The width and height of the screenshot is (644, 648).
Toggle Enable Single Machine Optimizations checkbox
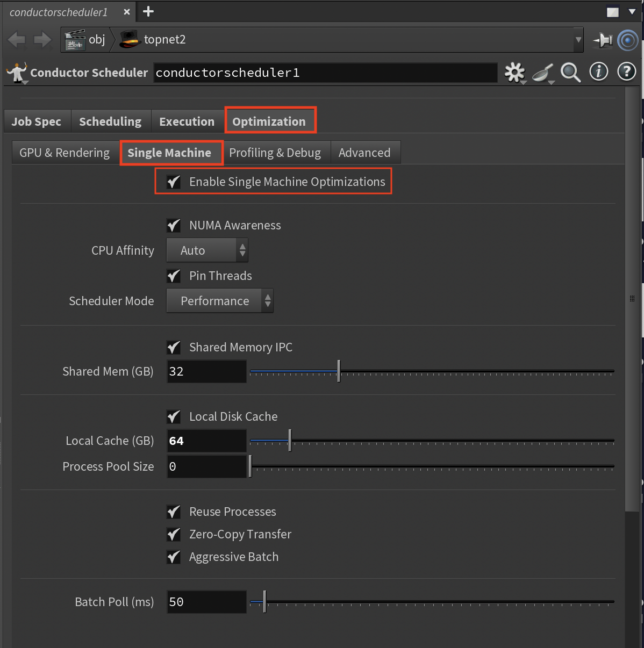tap(174, 182)
